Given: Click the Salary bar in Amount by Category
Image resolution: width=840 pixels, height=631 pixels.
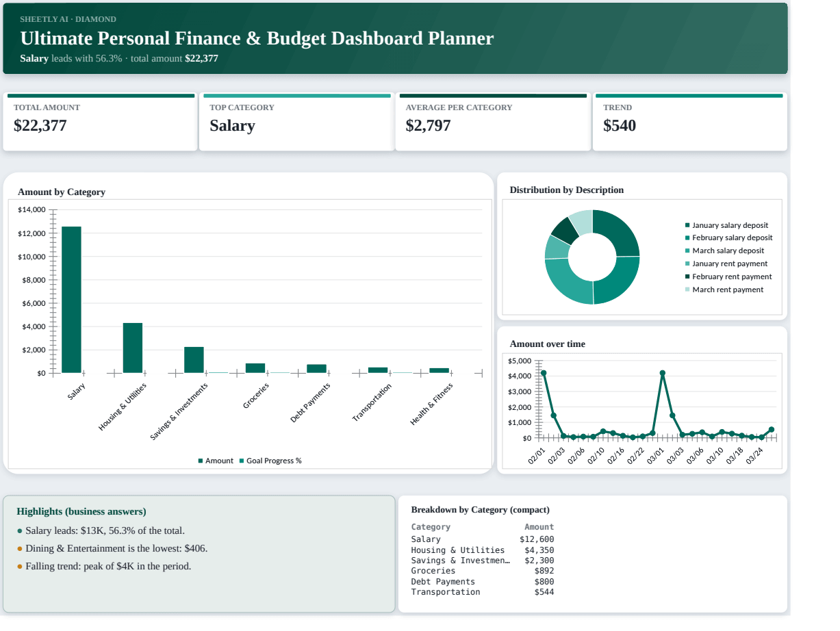Looking at the screenshot, I should click(71, 300).
